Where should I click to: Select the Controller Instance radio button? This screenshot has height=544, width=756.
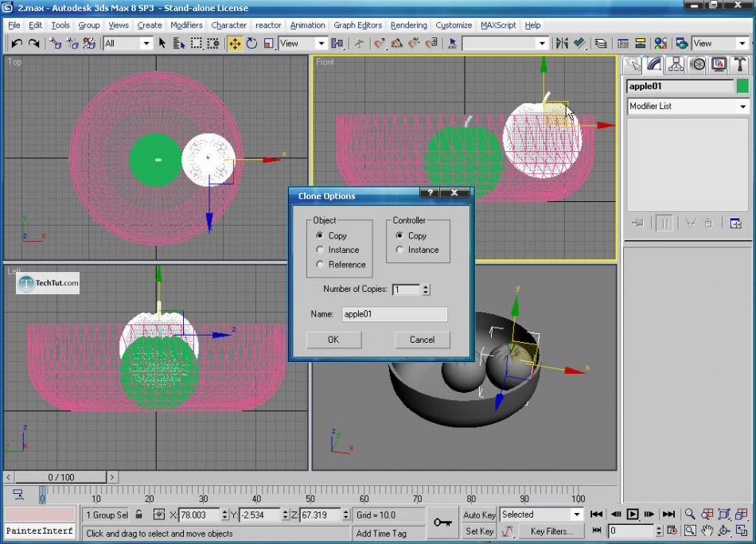click(399, 250)
